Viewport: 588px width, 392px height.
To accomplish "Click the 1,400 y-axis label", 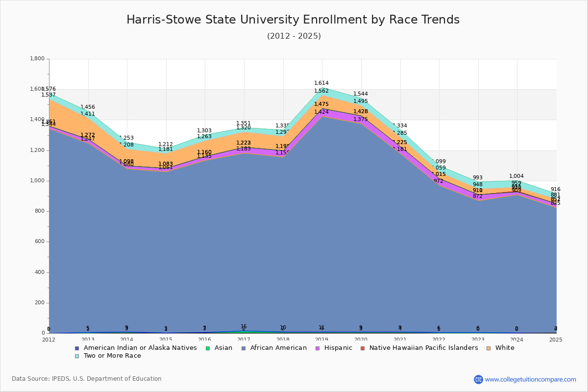I will (37, 120).
